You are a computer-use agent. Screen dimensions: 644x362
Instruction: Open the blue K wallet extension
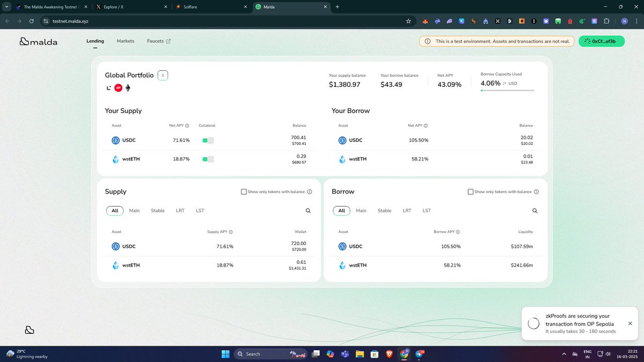coord(462,21)
